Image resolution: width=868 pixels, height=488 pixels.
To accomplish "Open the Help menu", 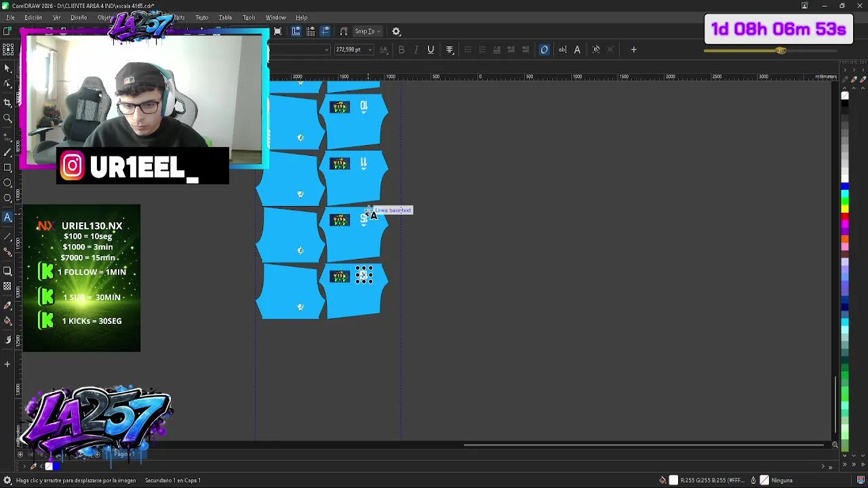I will coord(301,18).
